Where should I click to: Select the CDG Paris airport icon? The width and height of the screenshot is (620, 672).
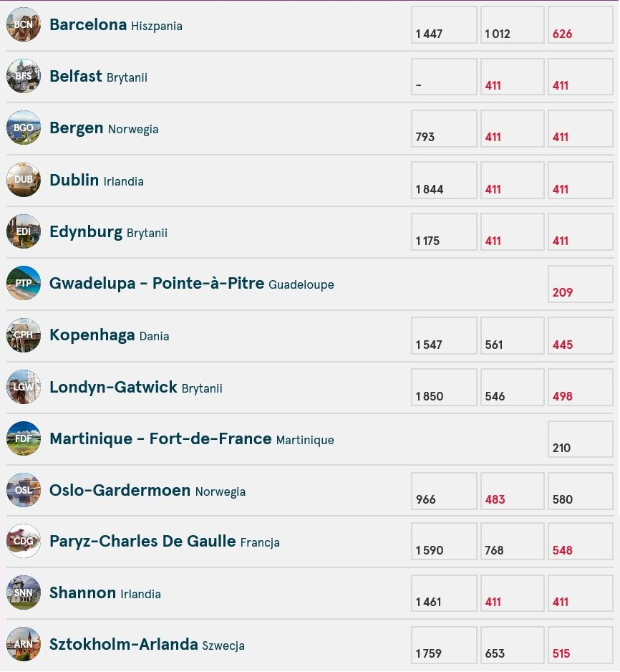click(x=24, y=541)
